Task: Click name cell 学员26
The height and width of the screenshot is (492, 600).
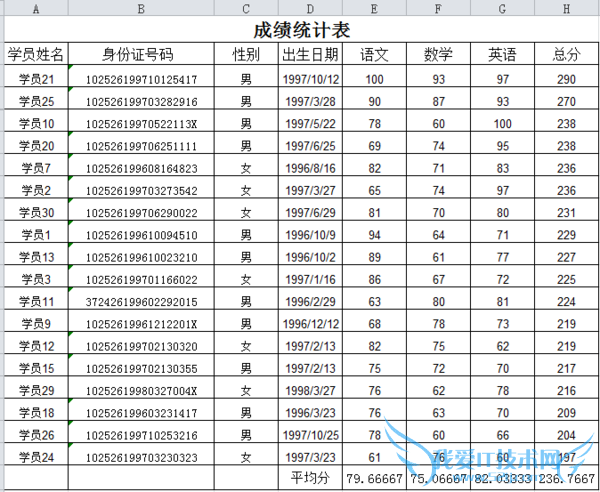Action: tap(36, 431)
